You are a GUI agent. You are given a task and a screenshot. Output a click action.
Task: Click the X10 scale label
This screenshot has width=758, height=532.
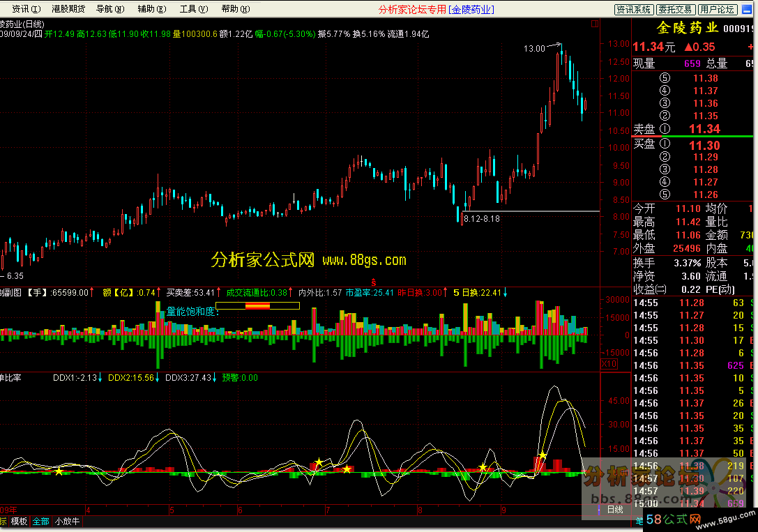coord(609,364)
